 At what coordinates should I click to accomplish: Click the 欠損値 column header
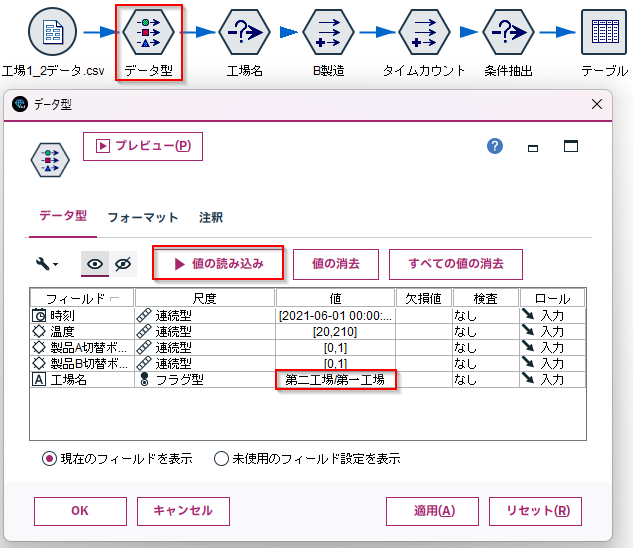coord(423,298)
